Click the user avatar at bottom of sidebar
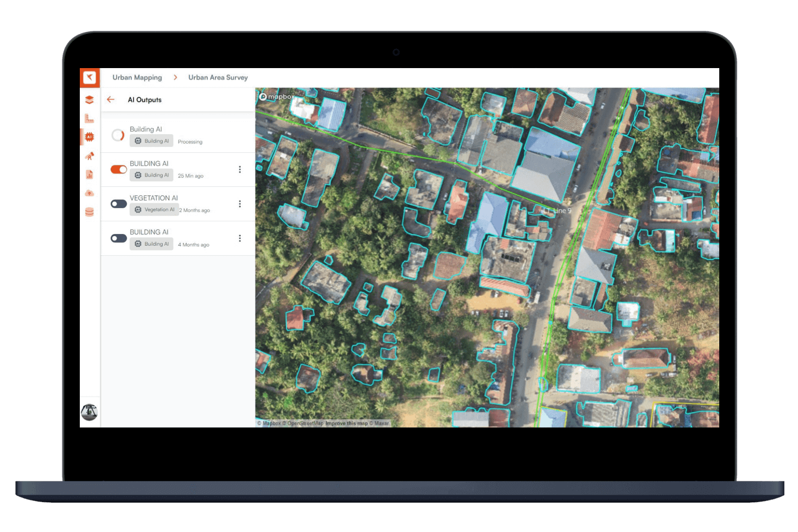The image size is (798, 532). click(x=89, y=412)
